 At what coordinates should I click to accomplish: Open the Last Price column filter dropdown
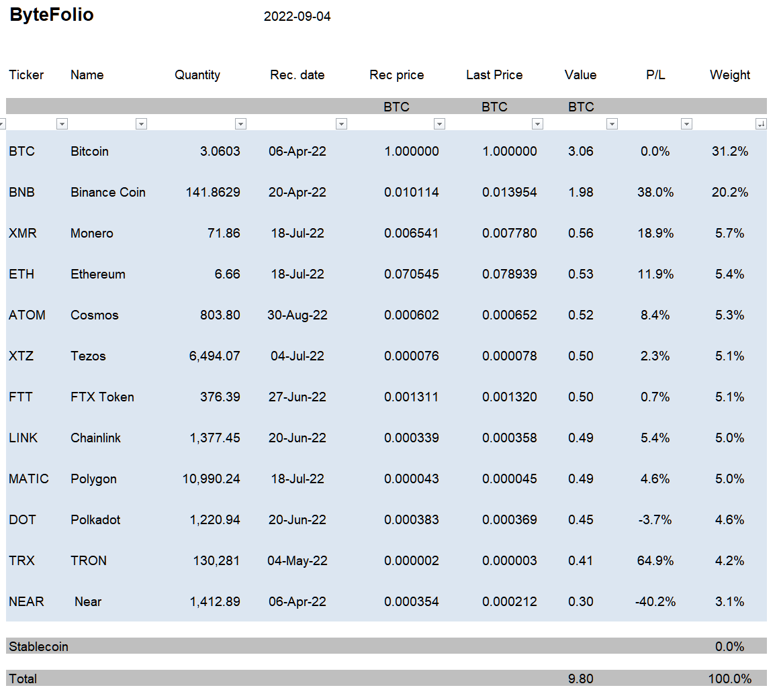click(538, 123)
